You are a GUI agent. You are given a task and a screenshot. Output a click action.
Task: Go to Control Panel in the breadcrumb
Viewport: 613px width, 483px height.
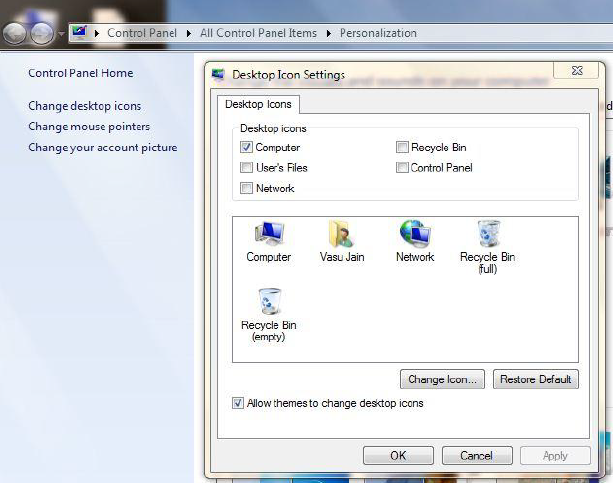[x=142, y=33]
